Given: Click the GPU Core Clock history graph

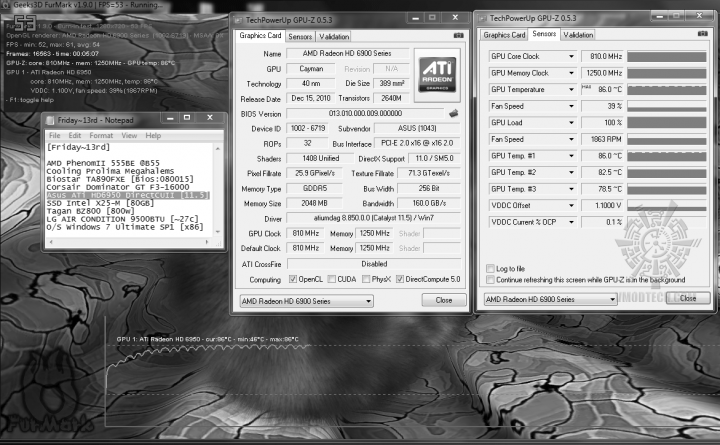Looking at the screenshot, I should (x=667, y=56).
